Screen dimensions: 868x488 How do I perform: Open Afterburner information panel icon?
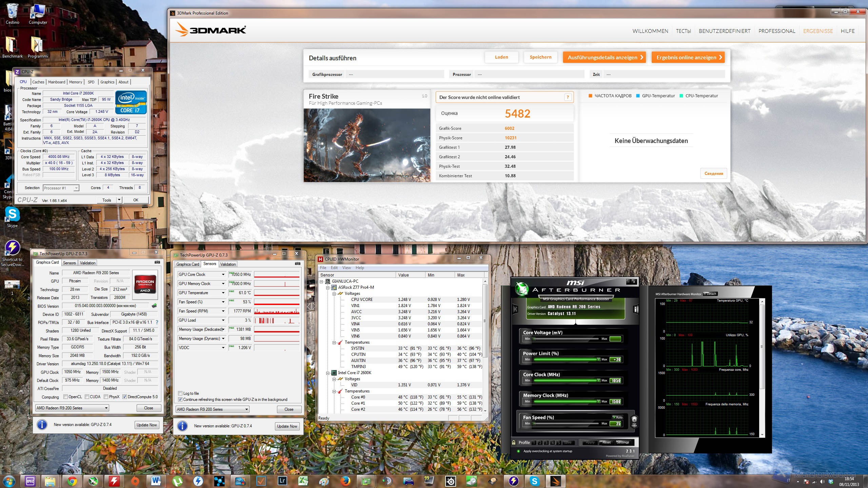[x=636, y=309]
